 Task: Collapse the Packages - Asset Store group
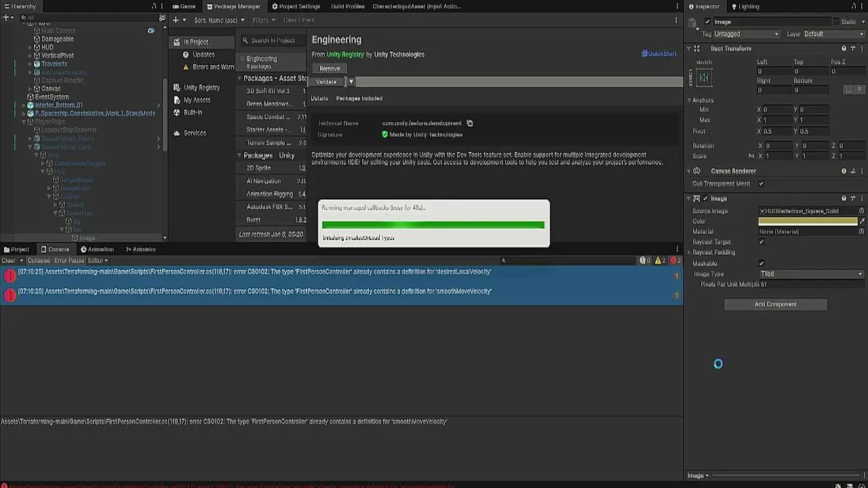[x=239, y=79]
